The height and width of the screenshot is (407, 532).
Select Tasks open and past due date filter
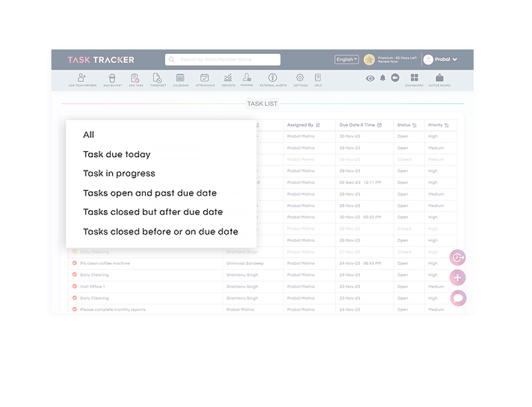(x=150, y=193)
